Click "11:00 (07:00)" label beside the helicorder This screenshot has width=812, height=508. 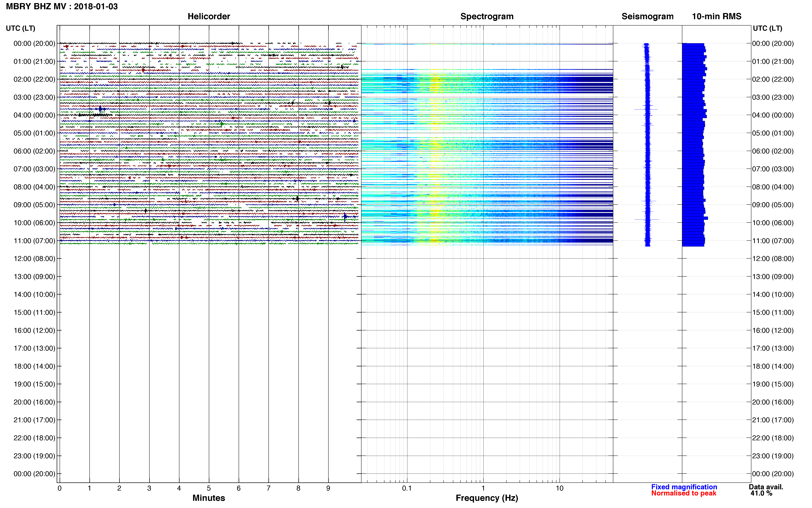(x=34, y=241)
